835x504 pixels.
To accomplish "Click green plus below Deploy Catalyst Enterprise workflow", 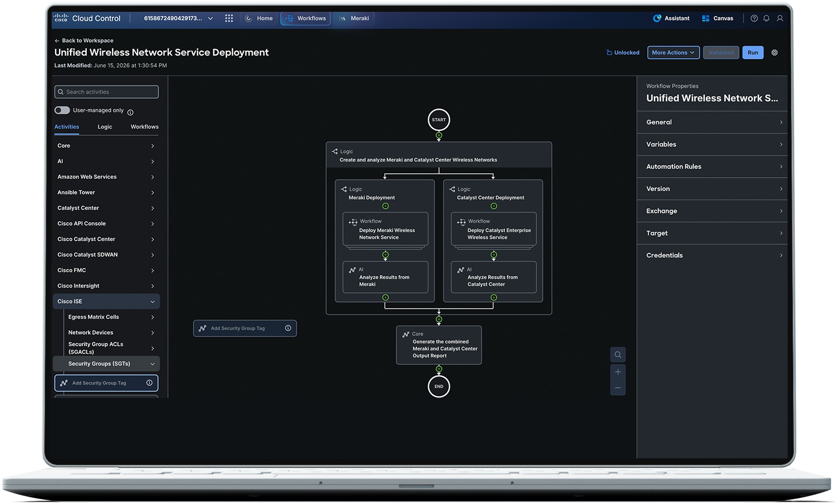I will 493,254.
